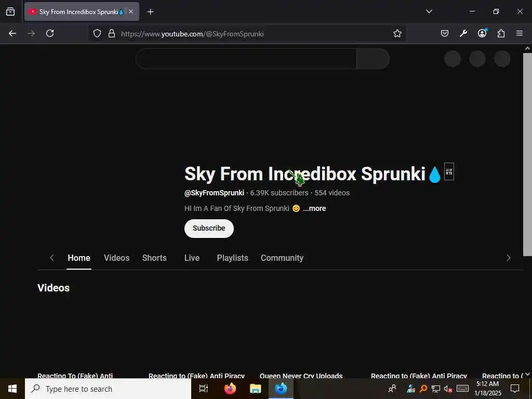Open the clock showing 5:12 AM
This screenshot has height=399, width=532.
[x=487, y=389]
